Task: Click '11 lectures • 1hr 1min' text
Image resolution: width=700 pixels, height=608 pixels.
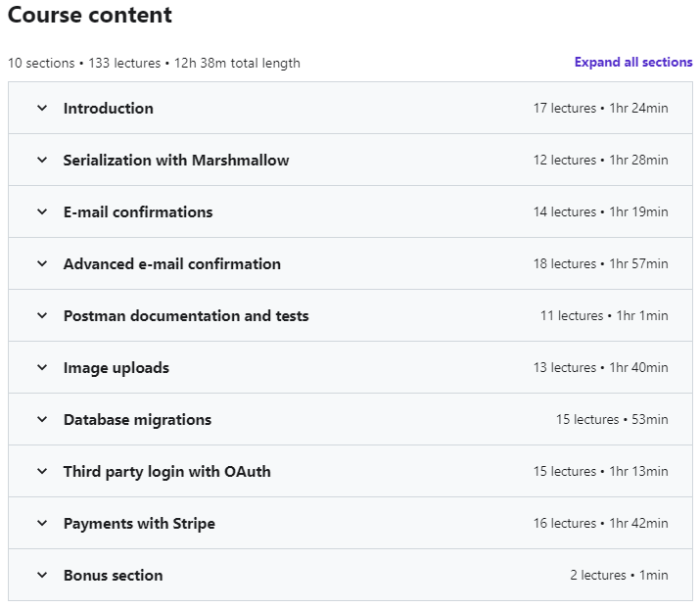Action: 604,315
